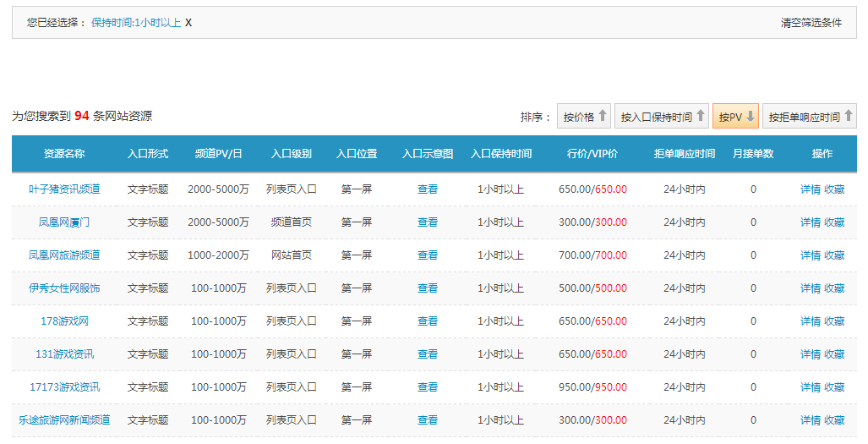Click the 行价/VIP价 column header

pos(592,153)
